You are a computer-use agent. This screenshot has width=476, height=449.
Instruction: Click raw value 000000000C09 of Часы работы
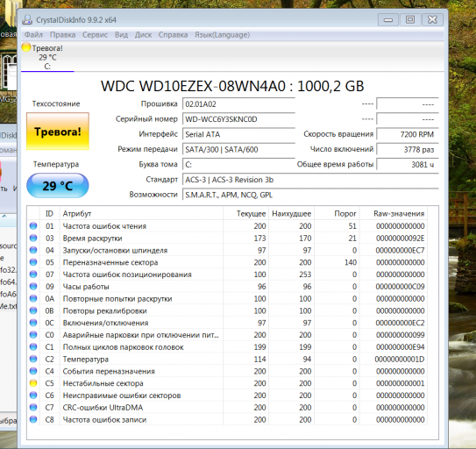click(x=400, y=287)
